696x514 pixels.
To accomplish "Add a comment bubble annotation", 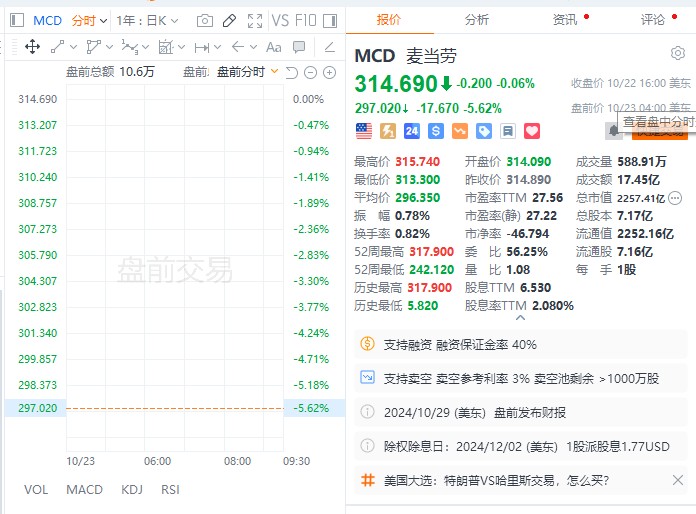I will point(299,47).
